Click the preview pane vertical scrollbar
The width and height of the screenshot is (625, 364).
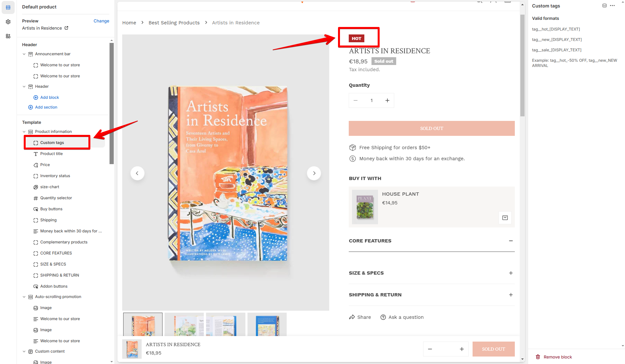tap(522, 65)
